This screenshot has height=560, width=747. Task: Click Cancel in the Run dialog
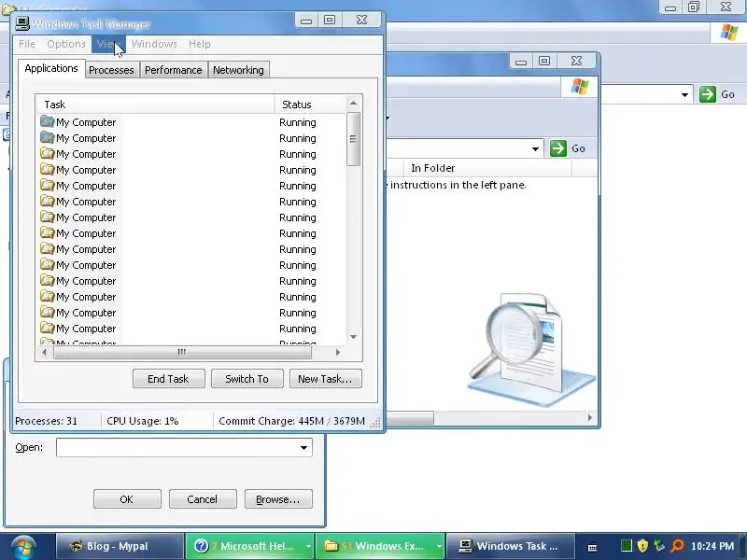(203, 499)
